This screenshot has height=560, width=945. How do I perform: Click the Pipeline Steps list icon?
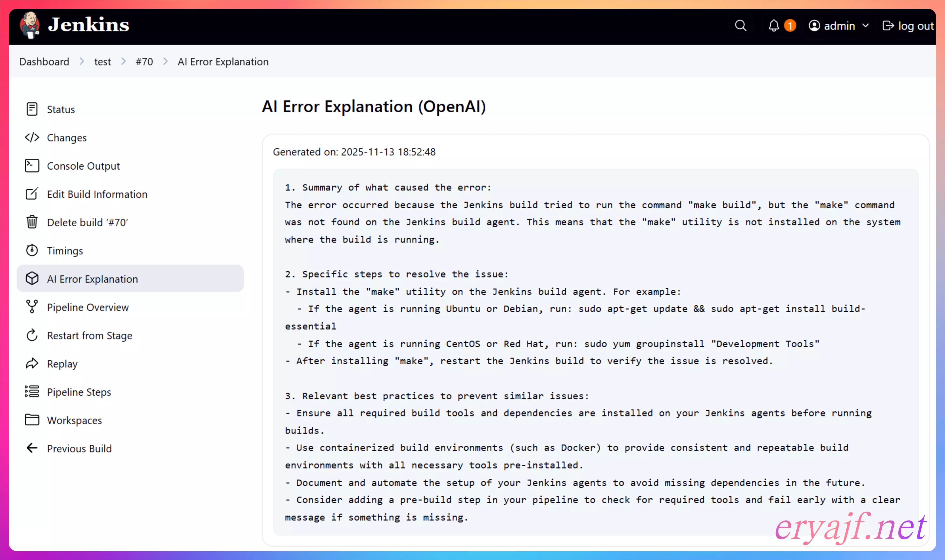32,392
